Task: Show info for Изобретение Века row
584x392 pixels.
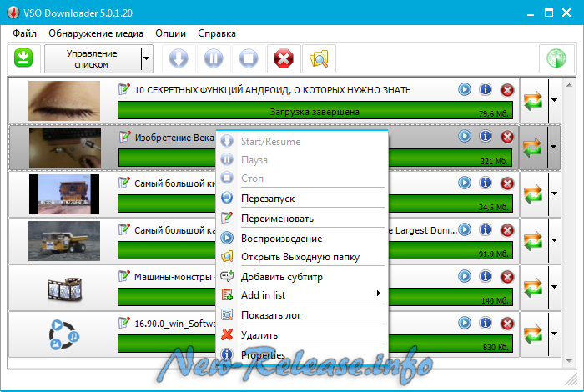Action: coord(486,136)
